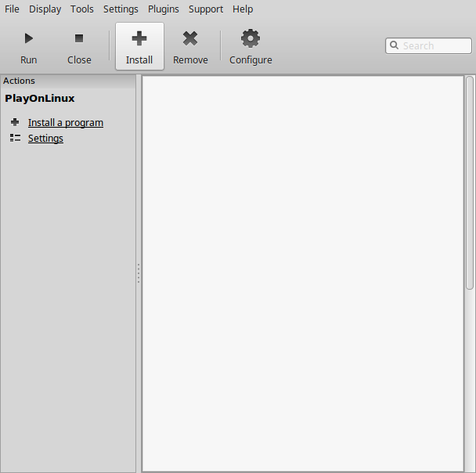Click list icon beside Settings link
476x473 pixels.
coord(15,138)
